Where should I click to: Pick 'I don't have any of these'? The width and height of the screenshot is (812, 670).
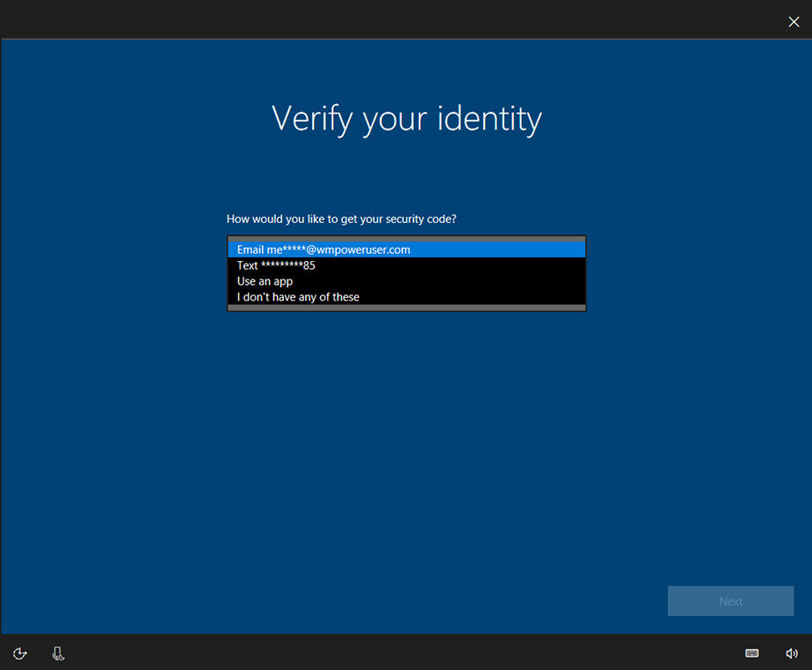coord(406,296)
